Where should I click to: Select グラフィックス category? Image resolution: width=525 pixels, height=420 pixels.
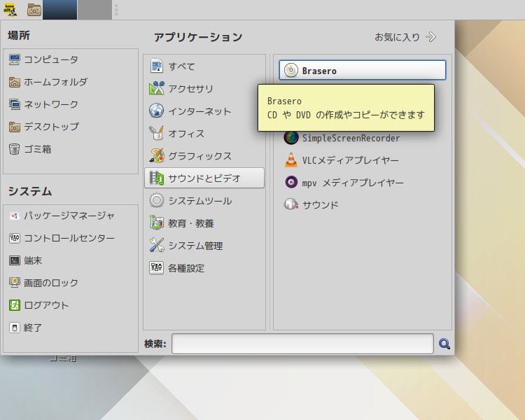coord(204,156)
